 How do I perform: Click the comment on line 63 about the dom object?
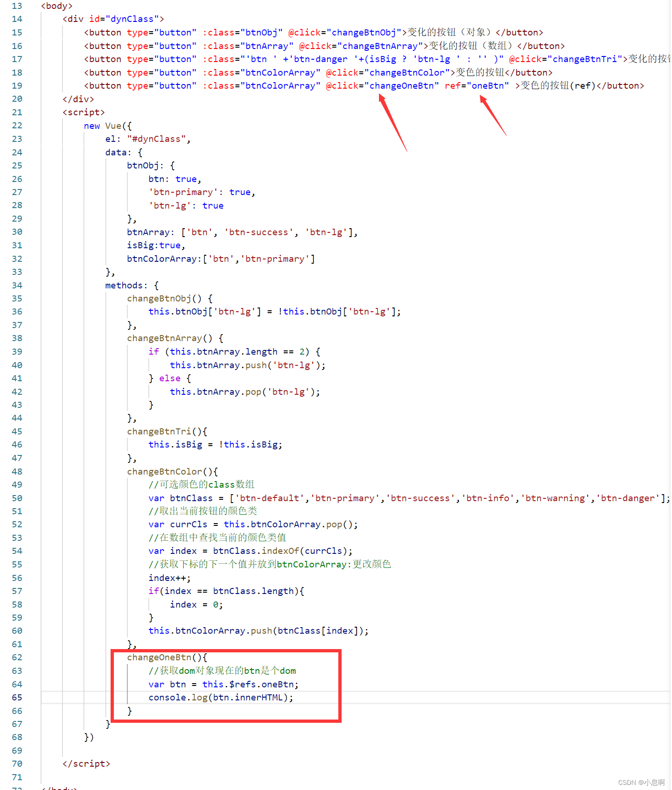(x=222, y=671)
